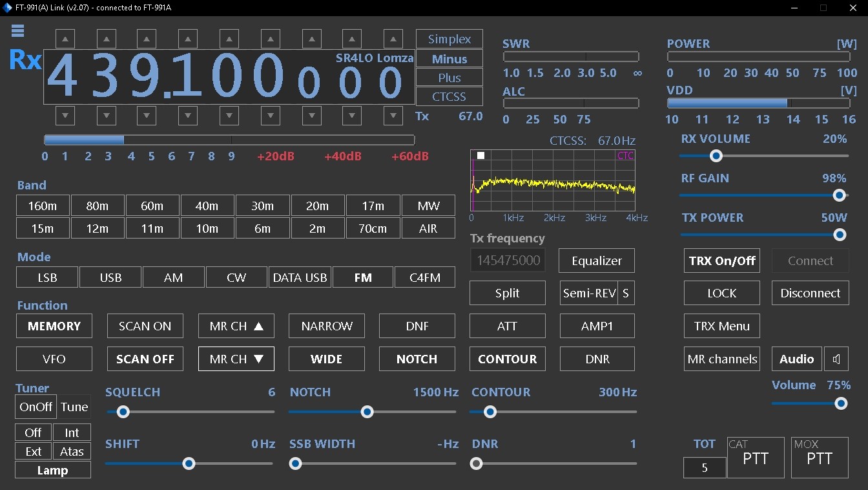Increase the 1 MHz digit with its up arrow

[x=147, y=39]
